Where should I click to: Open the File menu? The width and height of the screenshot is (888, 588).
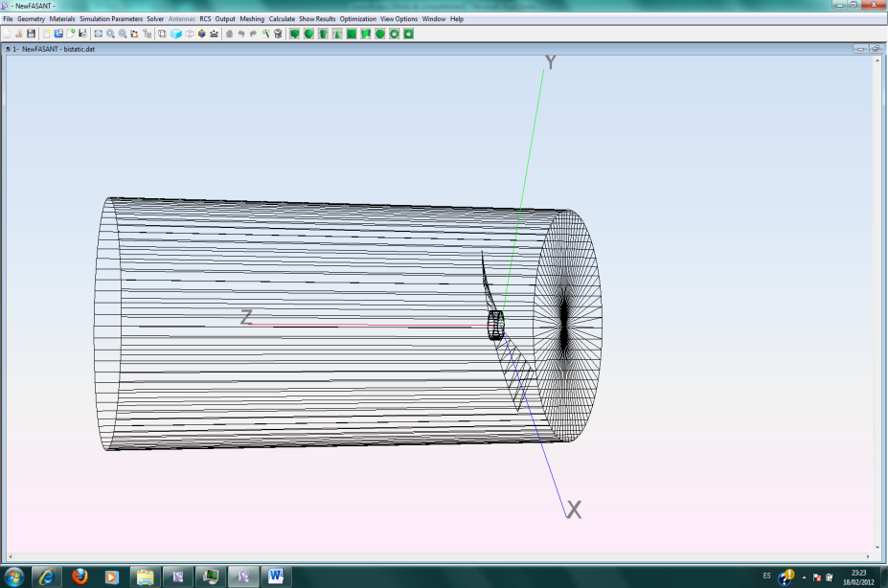[8, 19]
